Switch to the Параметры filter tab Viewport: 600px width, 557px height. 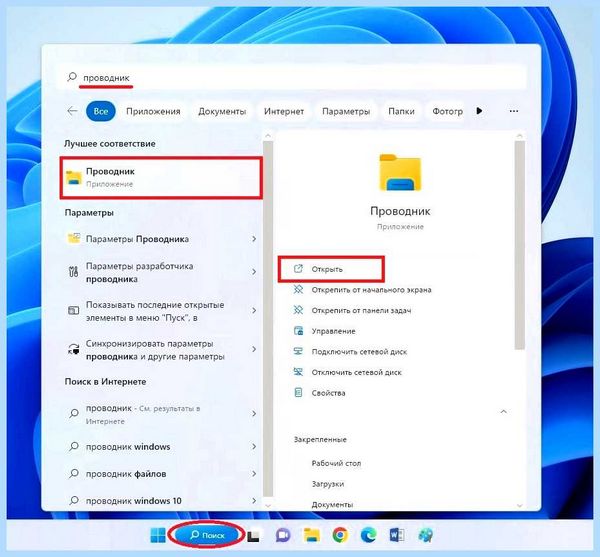point(346,111)
